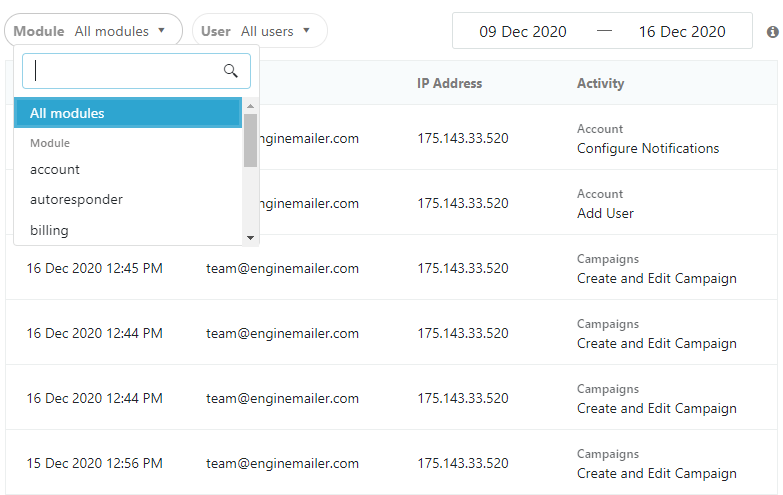Click the dropdown list scrollbar thumb
Viewport: 783px width, 495px height.
coord(250,140)
